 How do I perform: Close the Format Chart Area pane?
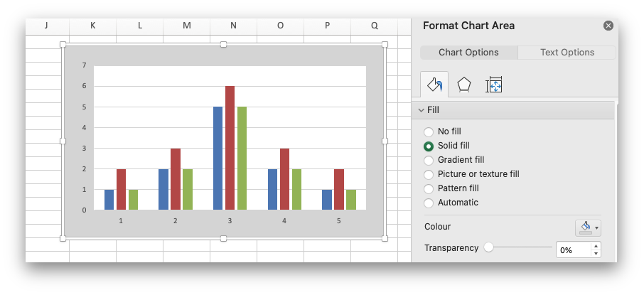[608, 26]
